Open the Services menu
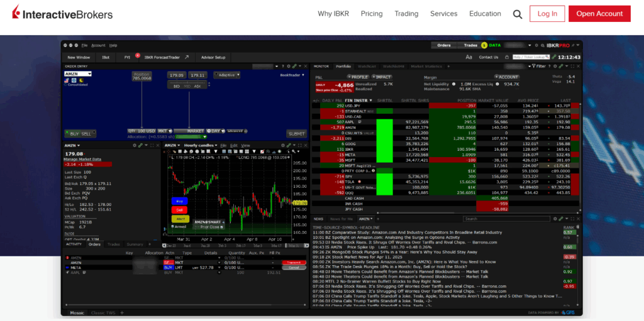644x321 pixels. pos(443,14)
